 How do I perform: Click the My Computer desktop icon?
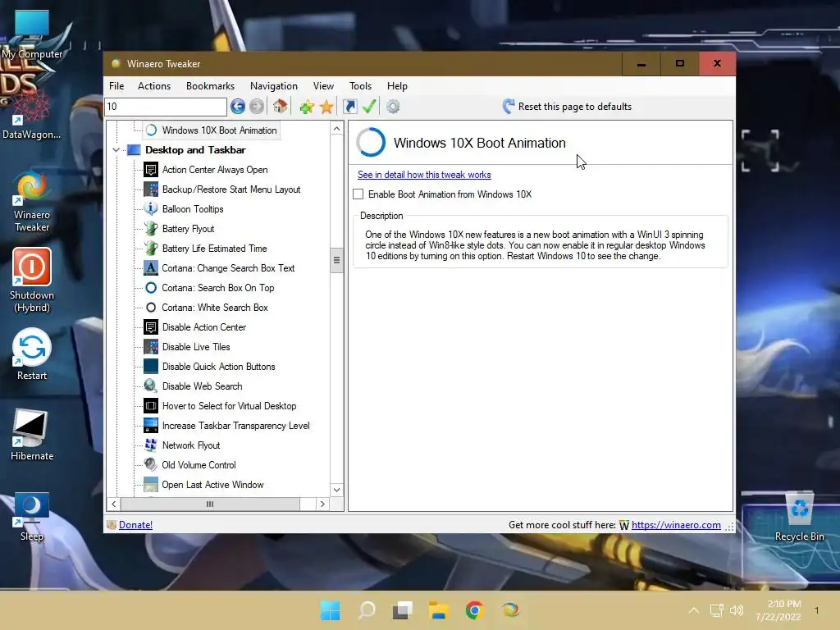click(32, 34)
